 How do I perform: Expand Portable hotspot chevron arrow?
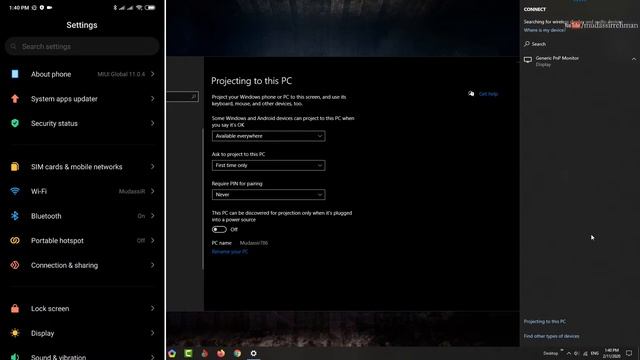coord(153,240)
